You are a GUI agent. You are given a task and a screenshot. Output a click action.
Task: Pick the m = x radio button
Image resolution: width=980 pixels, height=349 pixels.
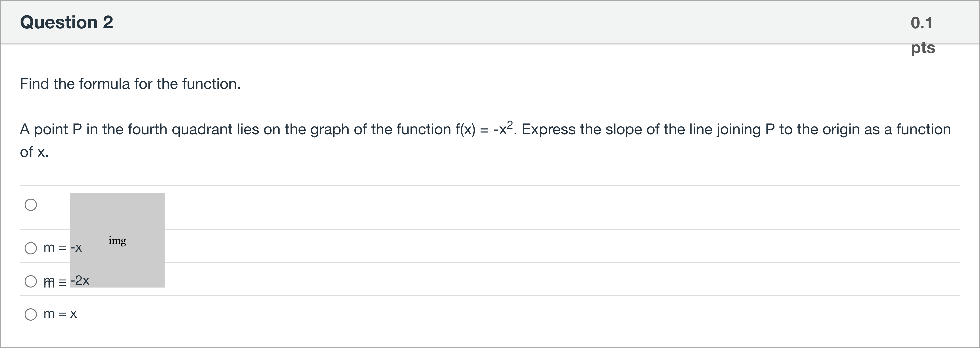(x=31, y=314)
